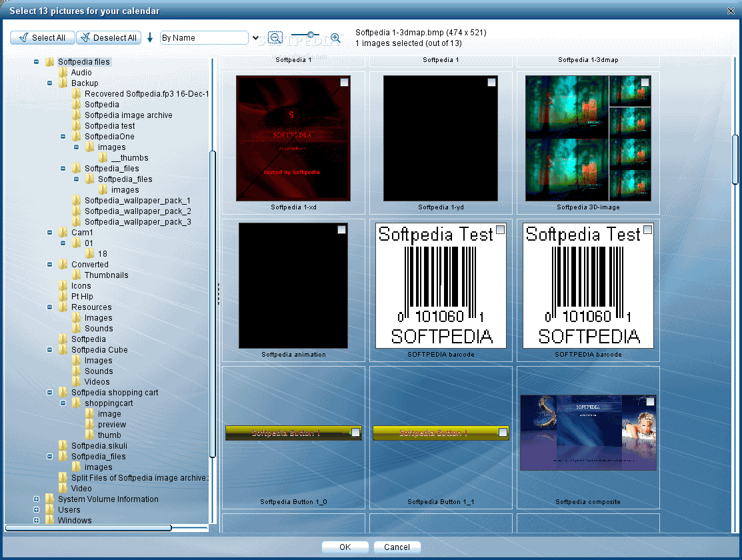Click the folder tree vertical scrollbar

(213, 304)
